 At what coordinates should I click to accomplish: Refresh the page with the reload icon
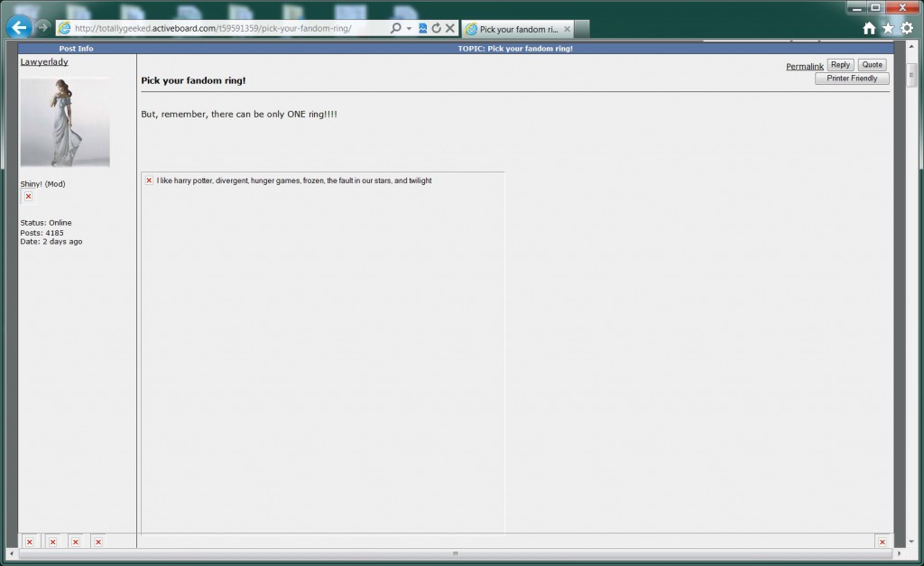(436, 28)
